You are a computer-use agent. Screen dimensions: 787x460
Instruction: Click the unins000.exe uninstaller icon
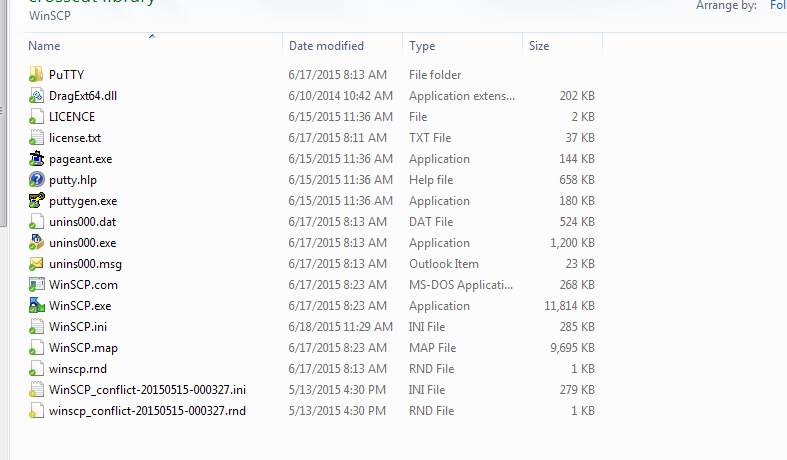point(37,243)
